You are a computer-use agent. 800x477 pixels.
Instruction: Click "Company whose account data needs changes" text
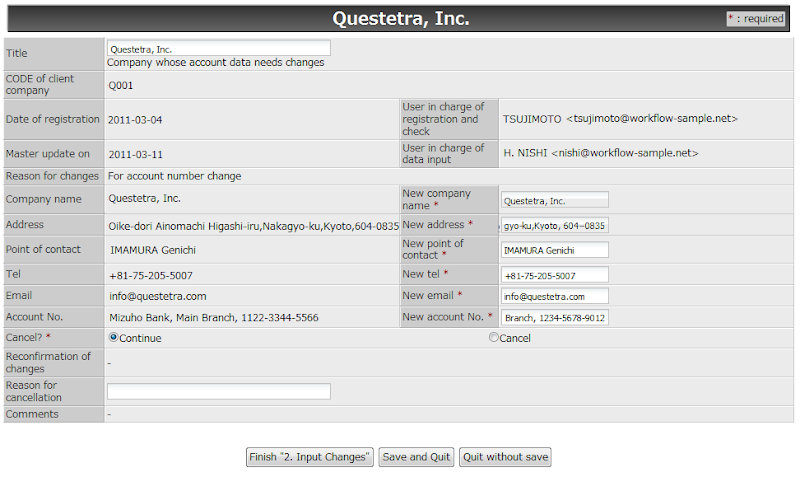[x=215, y=62]
